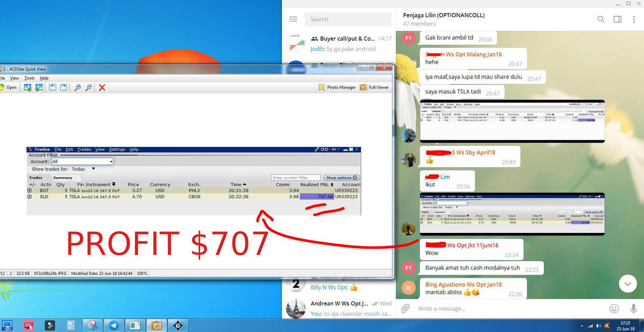Click sender name ending Ws Opt Jkt 11juni16
Screen dimensions: 644x332
(x=462, y=245)
